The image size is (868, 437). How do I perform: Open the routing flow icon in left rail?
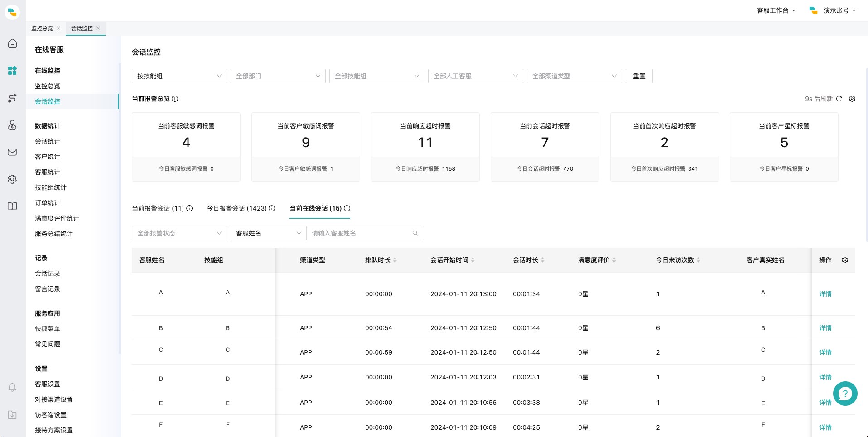click(12, 98)
